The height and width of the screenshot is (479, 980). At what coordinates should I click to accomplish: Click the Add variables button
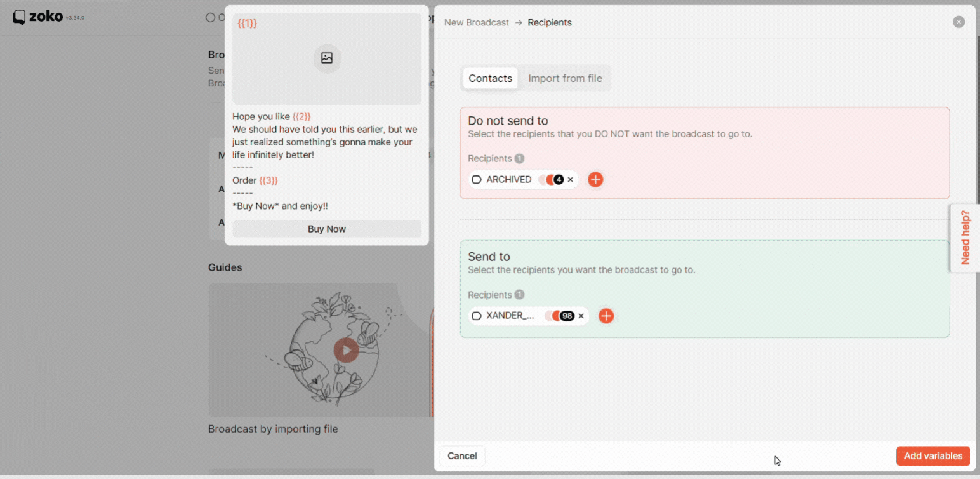click(933, 455)
